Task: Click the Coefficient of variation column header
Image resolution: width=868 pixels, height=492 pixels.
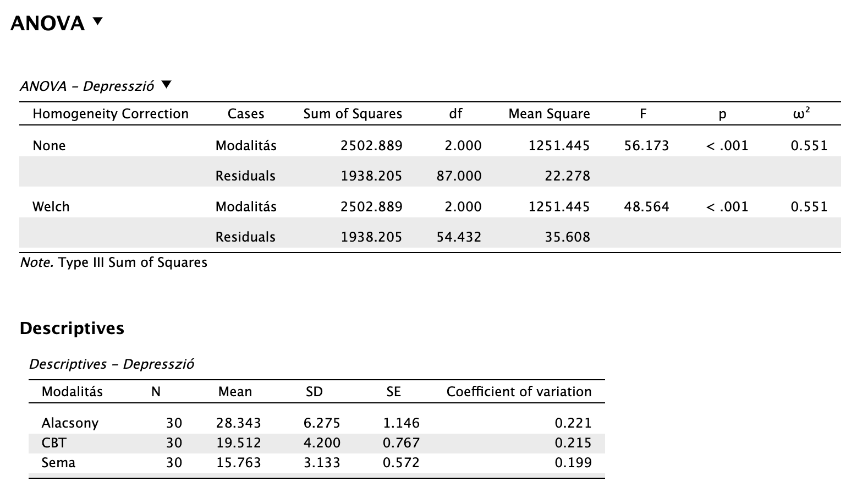Action: point(519,392)
